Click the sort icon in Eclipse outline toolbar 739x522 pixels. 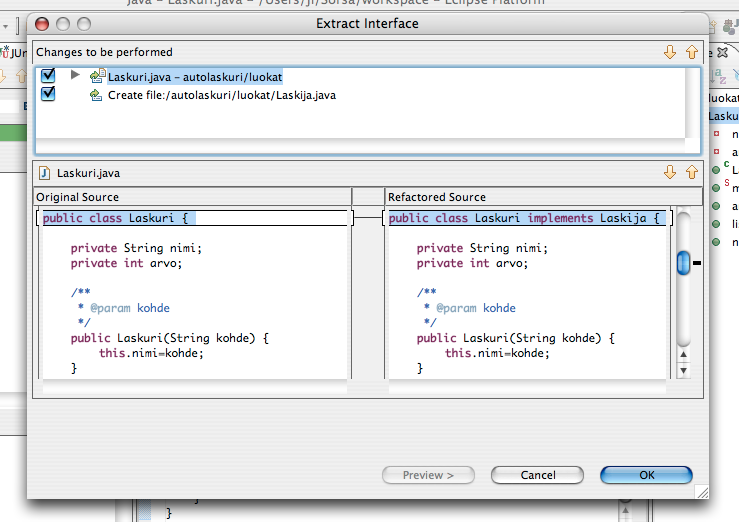(x=719, y=75)
